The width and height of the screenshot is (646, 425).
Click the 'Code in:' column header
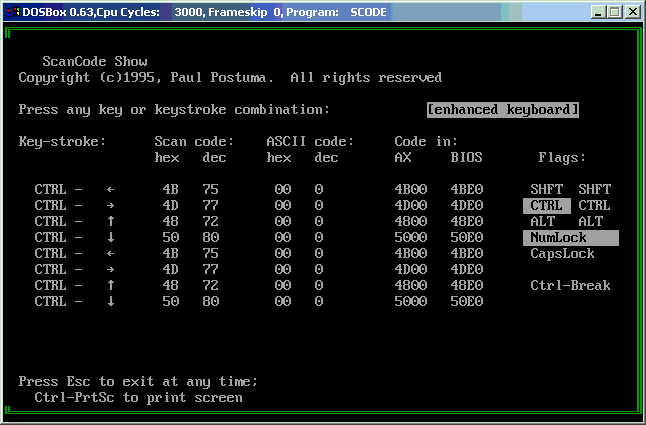click(426, 142)
